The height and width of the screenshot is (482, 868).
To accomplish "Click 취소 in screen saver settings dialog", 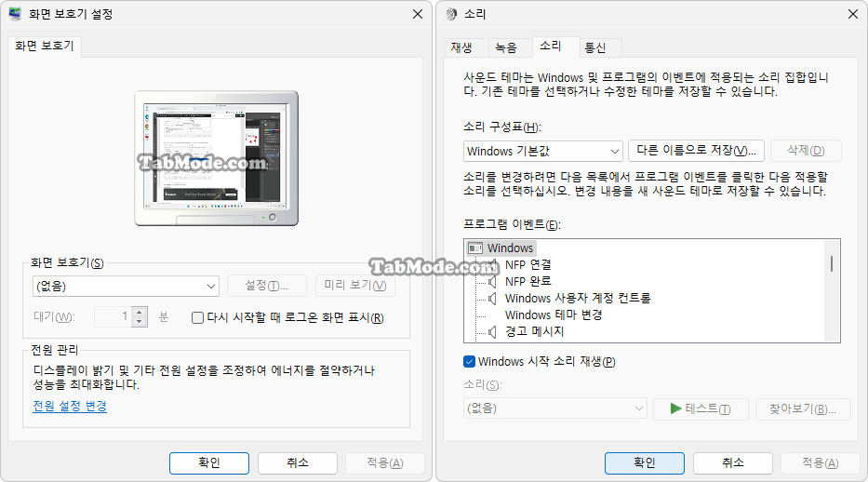I will click(x=298, y=462).
